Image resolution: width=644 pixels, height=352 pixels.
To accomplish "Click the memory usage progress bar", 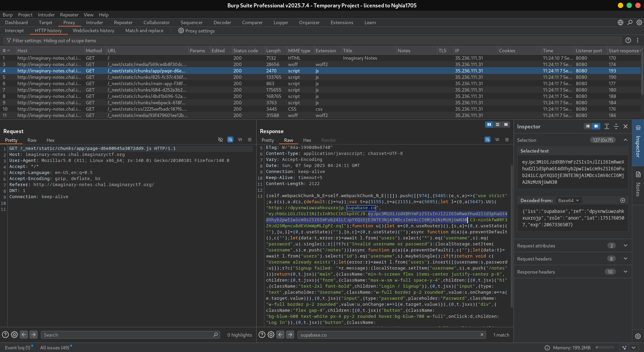I will click(x=605, y=348).
